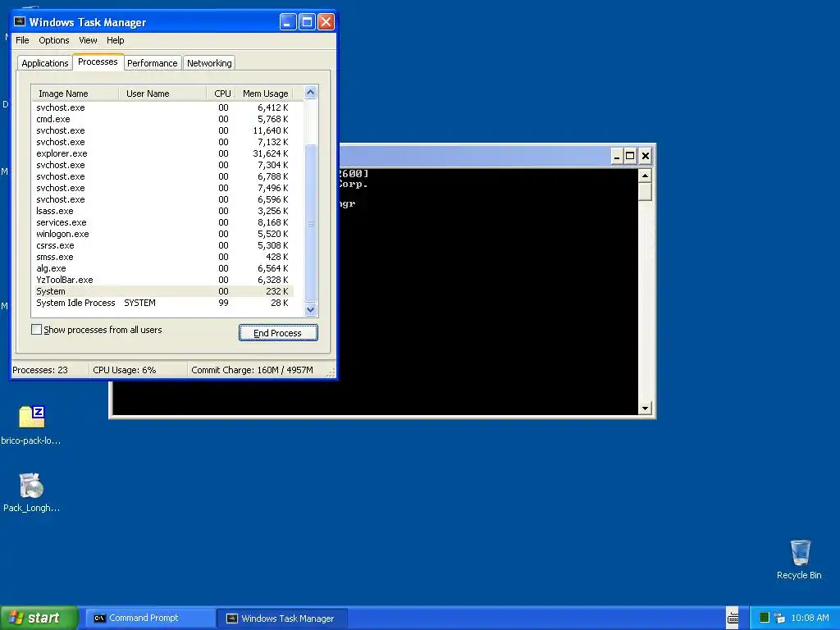
Task: Click the green Task Manager CPU tray icon
Action: (x=765, y=618)
